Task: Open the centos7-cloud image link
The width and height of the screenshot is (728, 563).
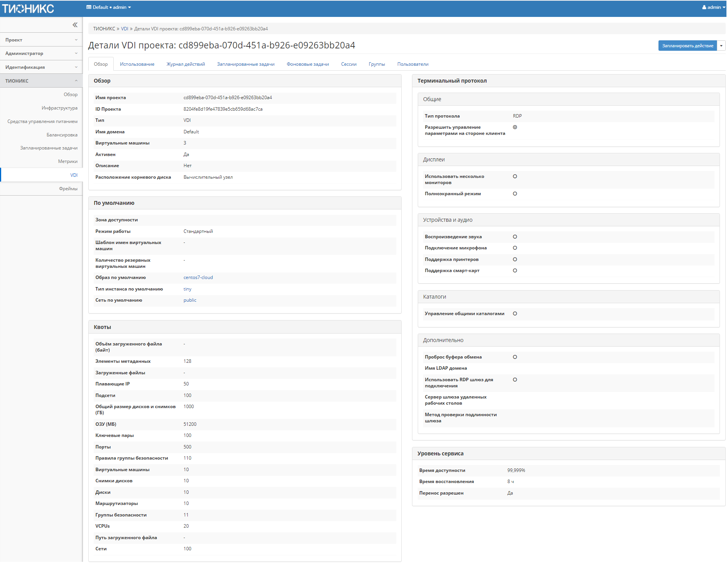Action: pos(198,277)
